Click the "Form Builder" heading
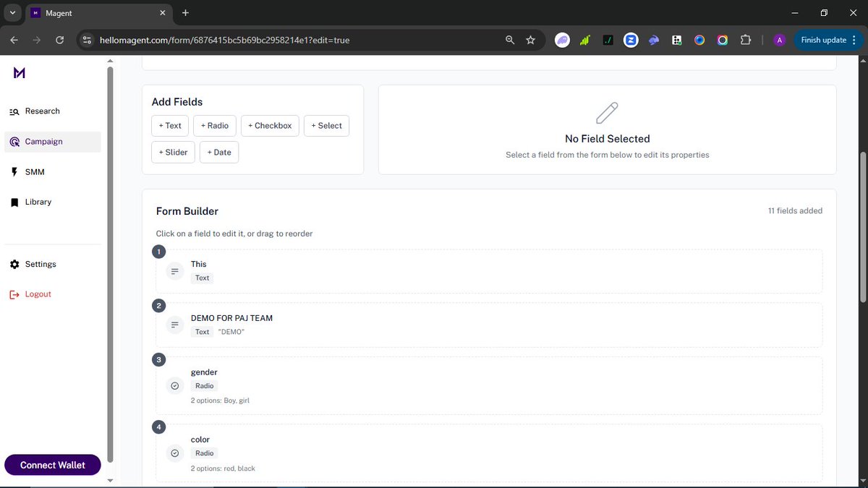This screenshot has height=488, width=868. point(187,211)
